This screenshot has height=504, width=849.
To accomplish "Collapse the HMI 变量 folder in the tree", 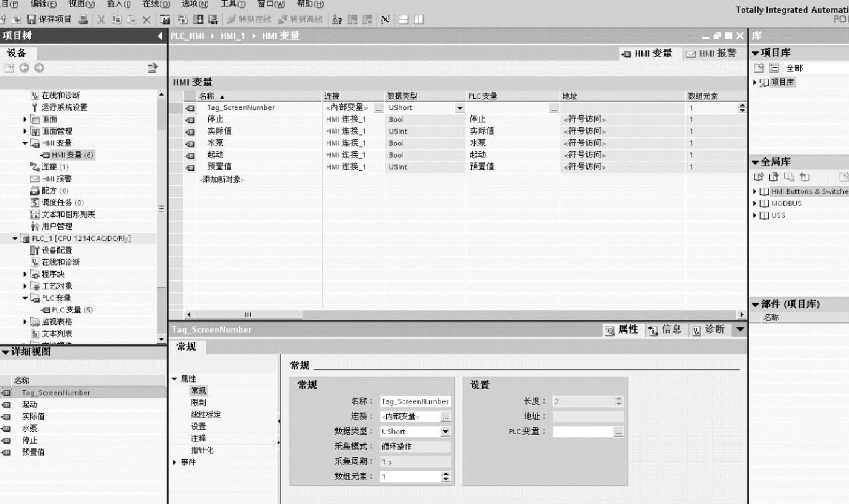I will [x=25, y=143].
